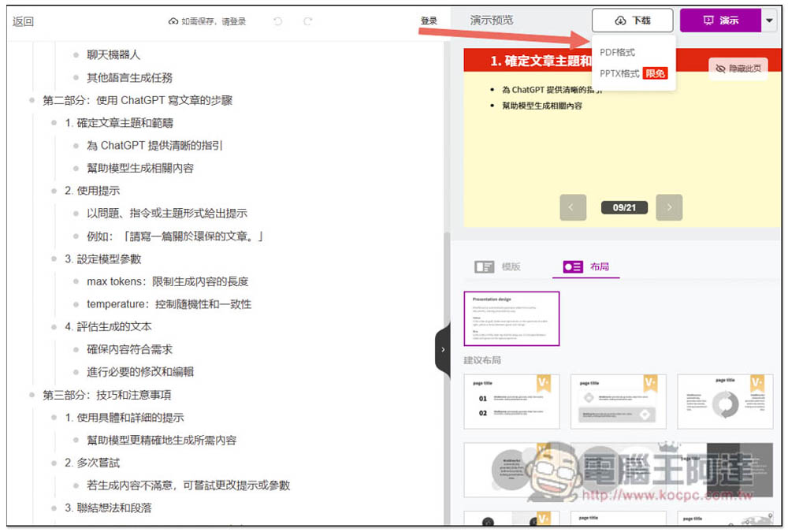
Task: Click outline item 其他語言生成任務
Action: (129, 77)
